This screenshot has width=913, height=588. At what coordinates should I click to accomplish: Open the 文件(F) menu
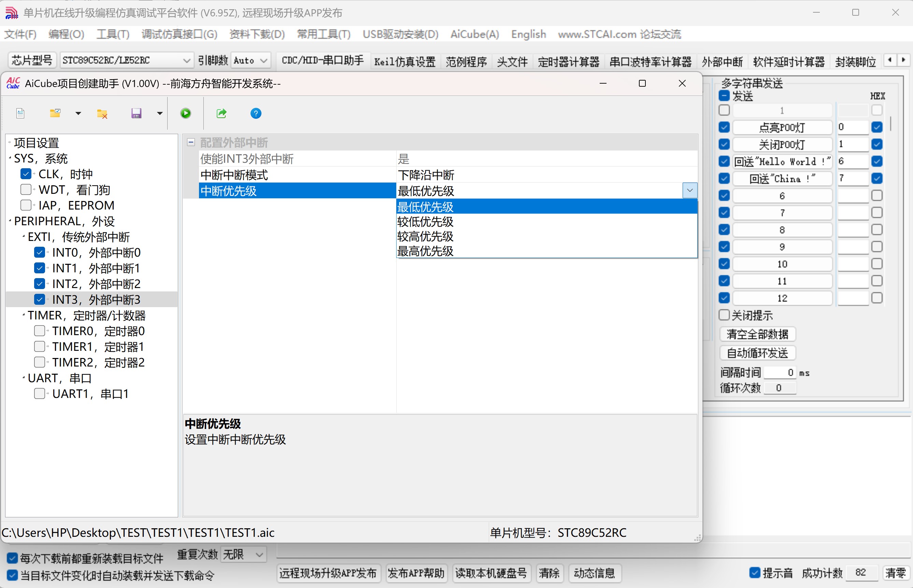tap(20, 34)
